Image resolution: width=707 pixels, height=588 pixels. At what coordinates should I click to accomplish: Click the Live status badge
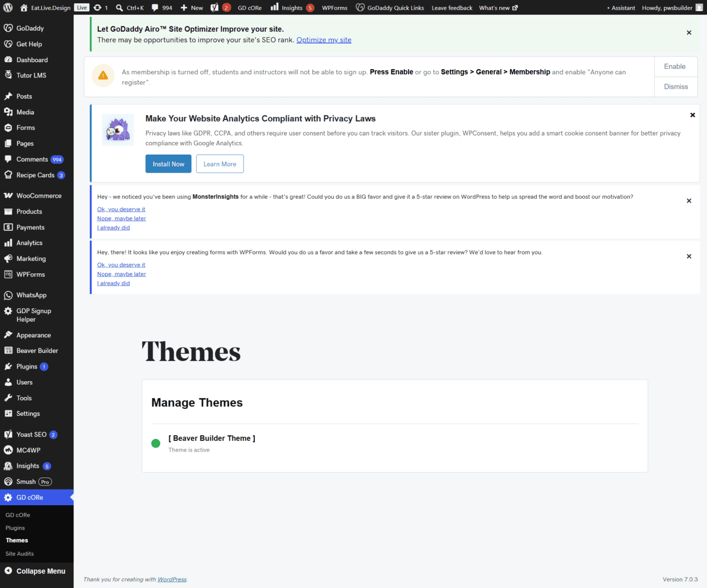tap(82, 8)
